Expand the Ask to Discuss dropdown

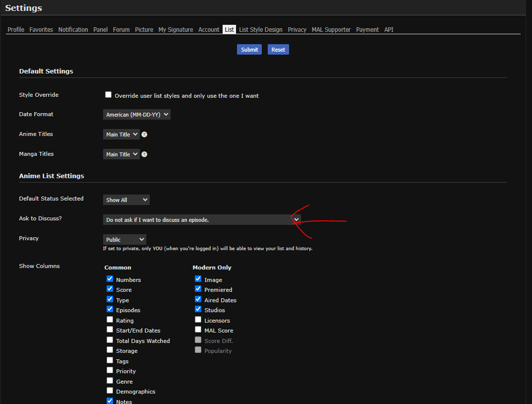tap(201, 220)
